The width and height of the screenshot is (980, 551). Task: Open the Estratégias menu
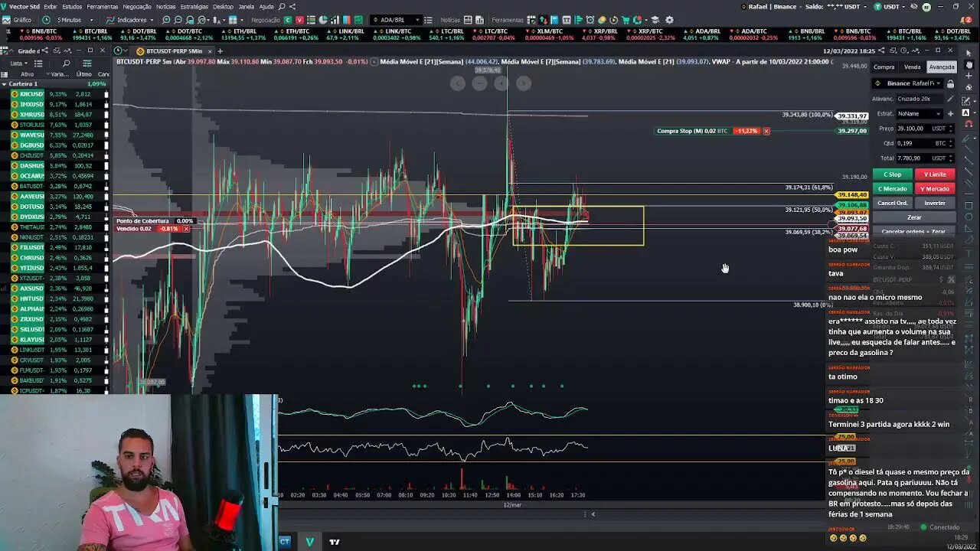pos(194,6)
